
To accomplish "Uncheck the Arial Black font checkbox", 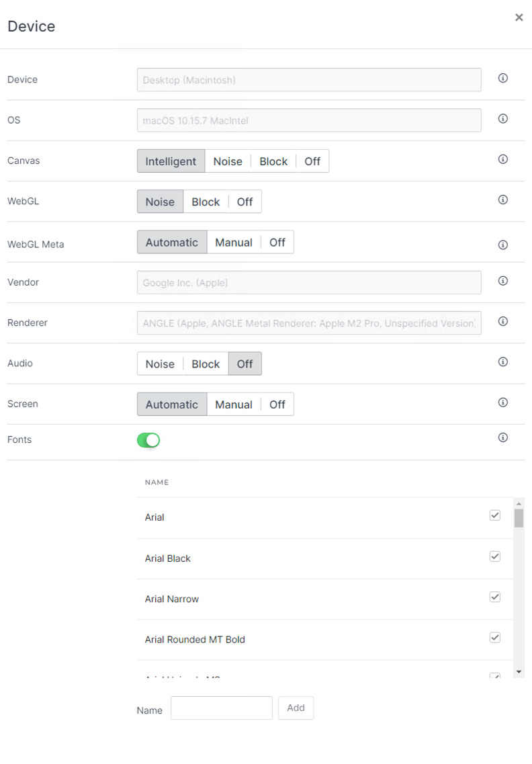I will (494, 556).
